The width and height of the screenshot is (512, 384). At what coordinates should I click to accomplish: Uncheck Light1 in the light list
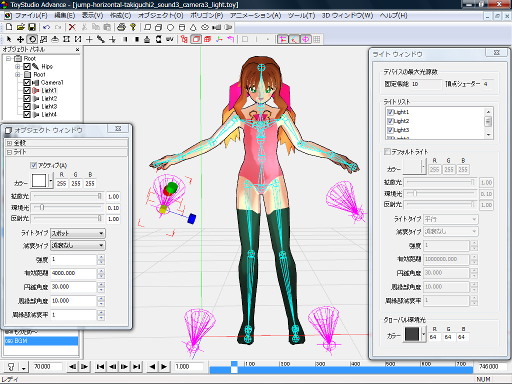tap(390, 112)
